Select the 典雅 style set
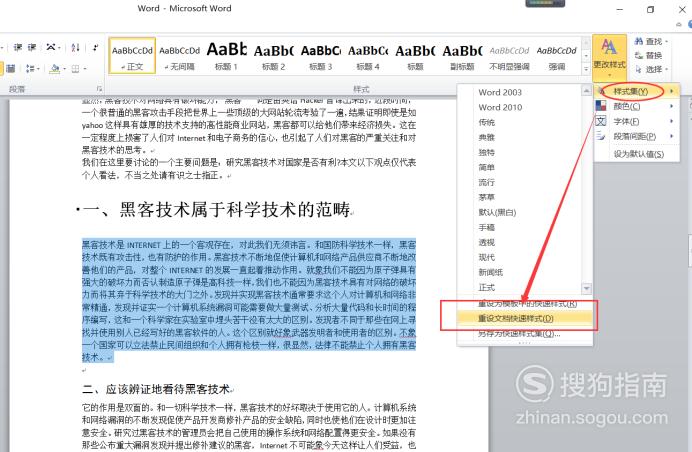This screenshot has height=452, width=692. 520,137
